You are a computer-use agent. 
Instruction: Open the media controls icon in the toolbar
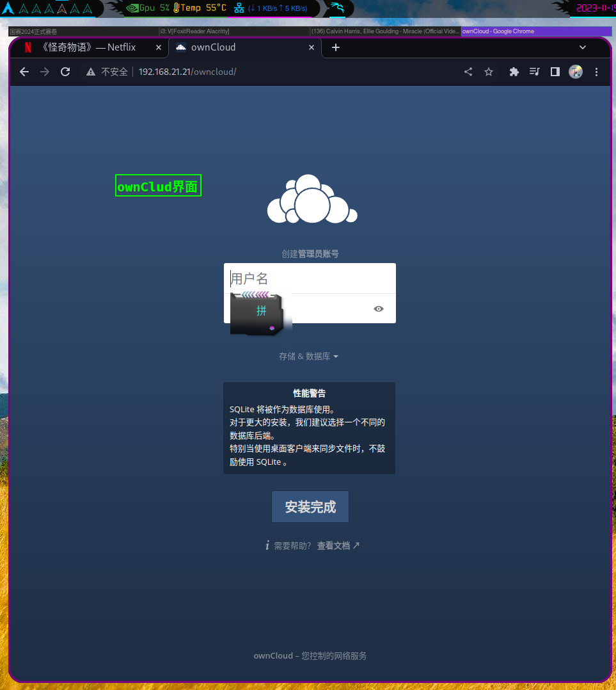pyautogui.click(x=534, y=72)
